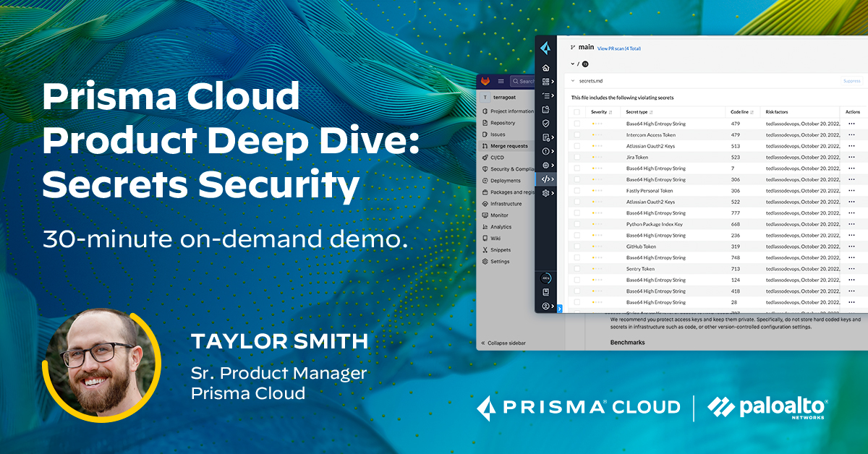Check the GitHub Token row checkbox
This screenshot has width=868, height=454.
pos(576,247)
